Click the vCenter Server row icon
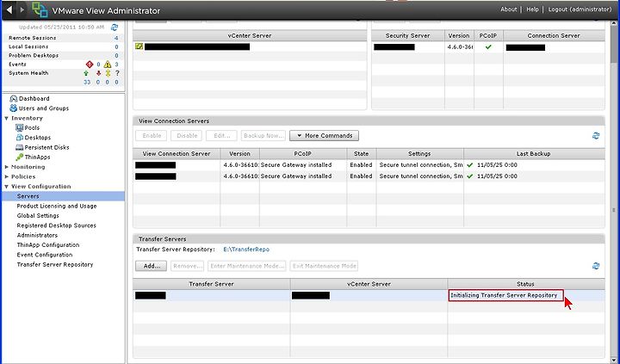Viewport: 620px width, 364px height. 139,46
